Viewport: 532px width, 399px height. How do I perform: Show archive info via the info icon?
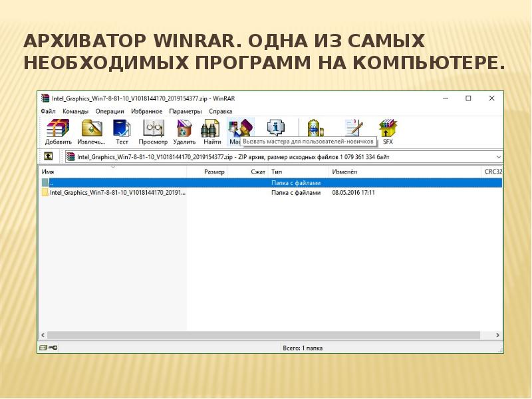(275, 128)
